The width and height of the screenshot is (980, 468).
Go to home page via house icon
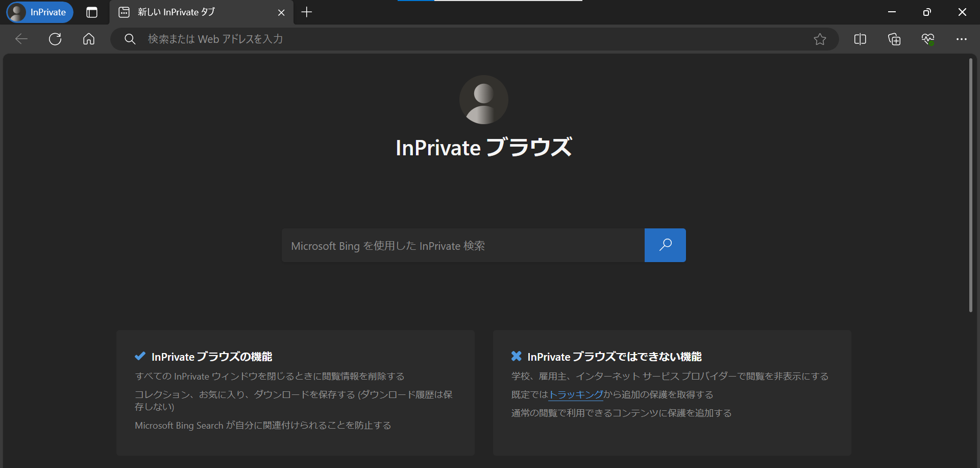[x=89, y=39]
